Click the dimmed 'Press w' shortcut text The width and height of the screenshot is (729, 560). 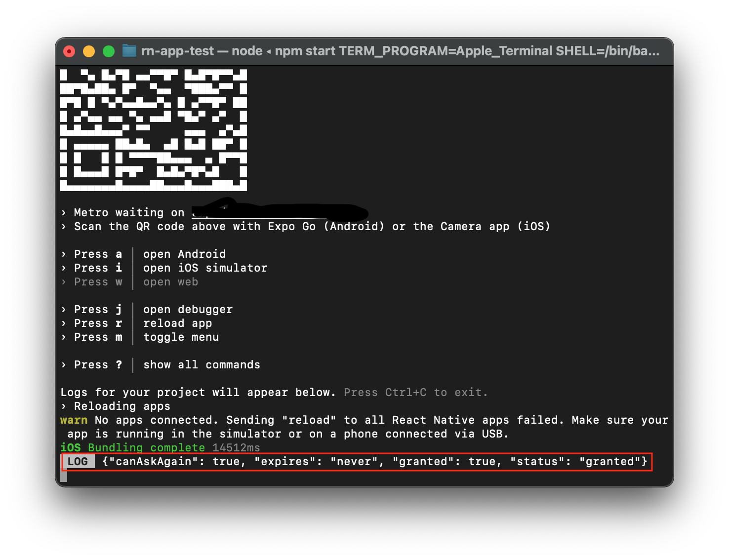pyautogui.click(x=98, y=281)
